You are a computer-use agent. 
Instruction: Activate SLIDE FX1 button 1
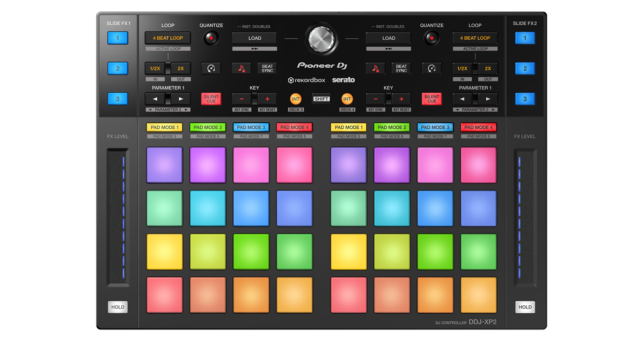[118, 38]
